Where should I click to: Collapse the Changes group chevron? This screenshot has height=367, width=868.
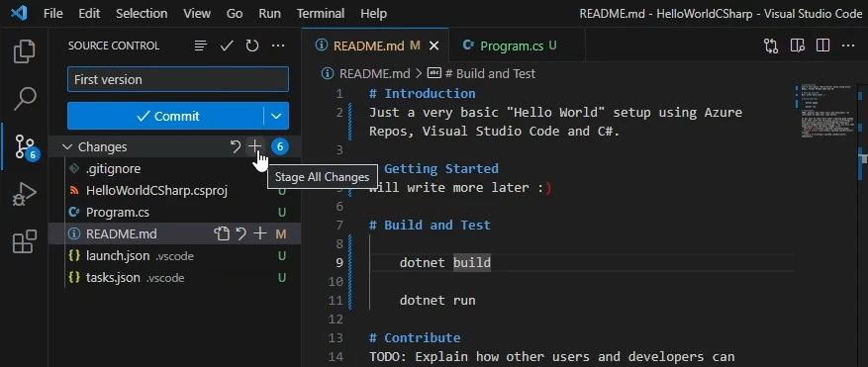tap(67, 146)
